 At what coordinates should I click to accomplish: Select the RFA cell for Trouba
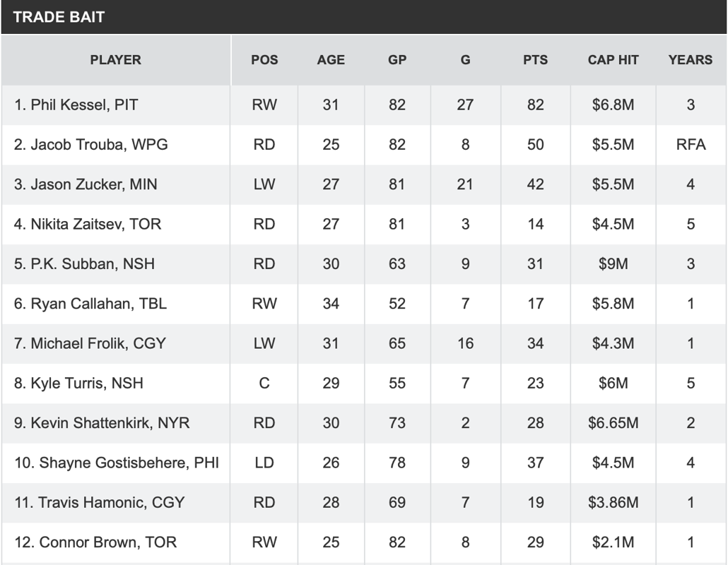[691, 145]
